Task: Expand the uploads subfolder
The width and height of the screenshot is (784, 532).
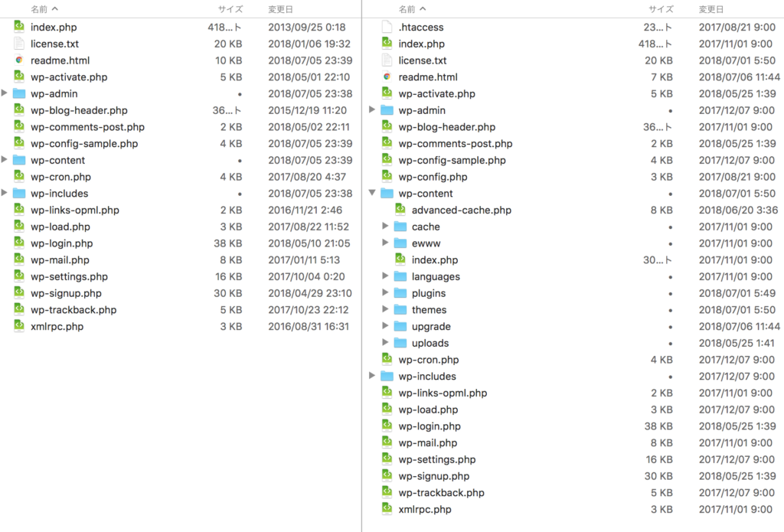Action: click(x=386, y=342)
